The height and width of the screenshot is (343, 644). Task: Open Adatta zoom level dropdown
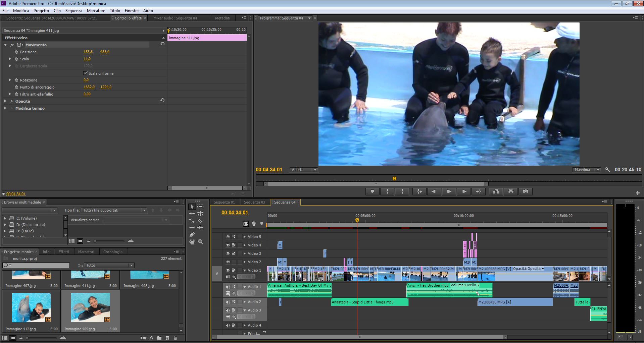tap(304, 170)
